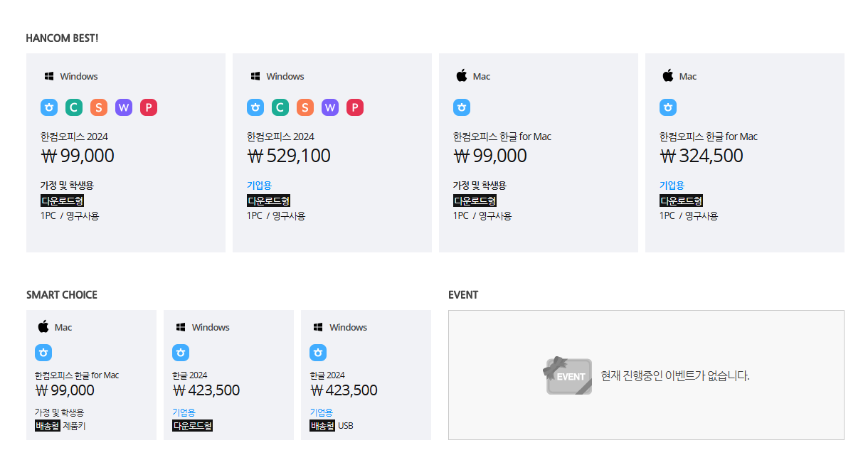Click ₩423,500 price in the 다운로드형 한글 2024 card
This screenshot has width=868, height=465.
206,390
